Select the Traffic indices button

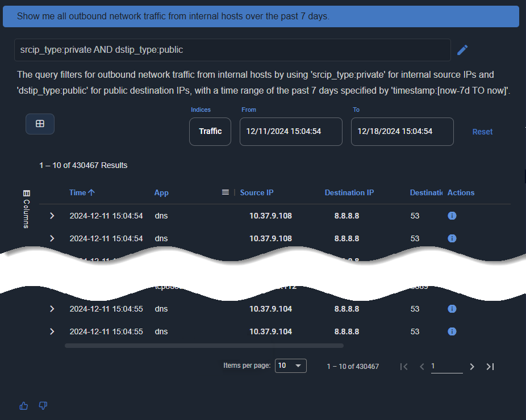click(x=210, y=132)
